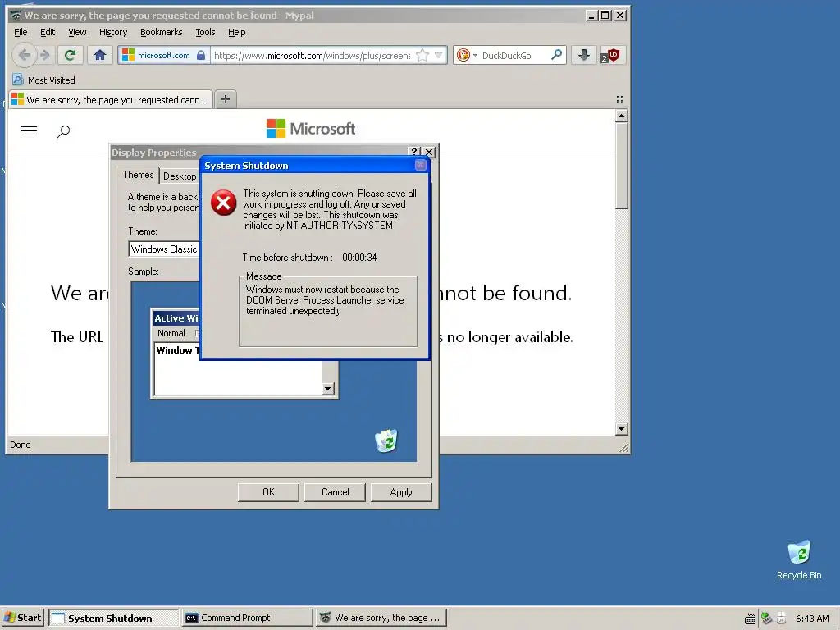840x630 pixels.
Task: Open the URL bar history dropdown arrow
Action: click(x=439, y=55)
